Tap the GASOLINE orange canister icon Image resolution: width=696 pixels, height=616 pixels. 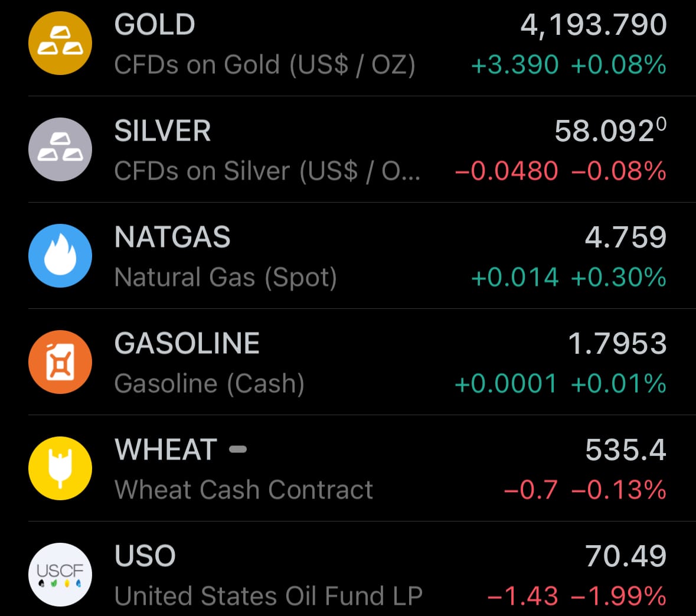click(60, 362)
